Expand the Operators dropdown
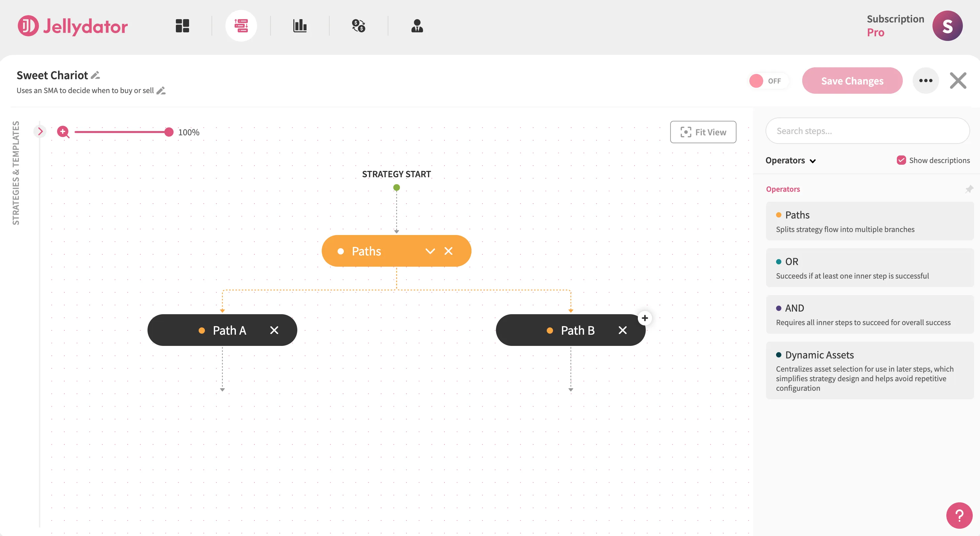Image resolution: width=980 pixels, height=536 pixels. point(813,160)
